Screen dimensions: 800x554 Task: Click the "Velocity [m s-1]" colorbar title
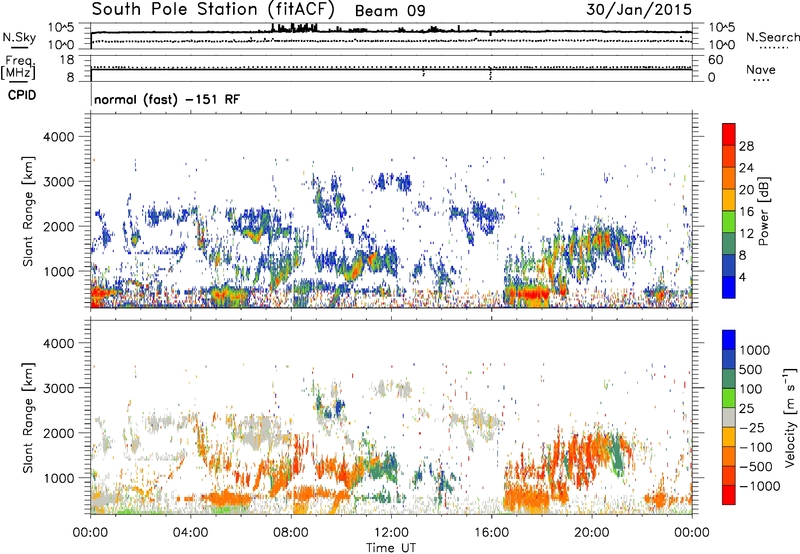pos(790,417)
